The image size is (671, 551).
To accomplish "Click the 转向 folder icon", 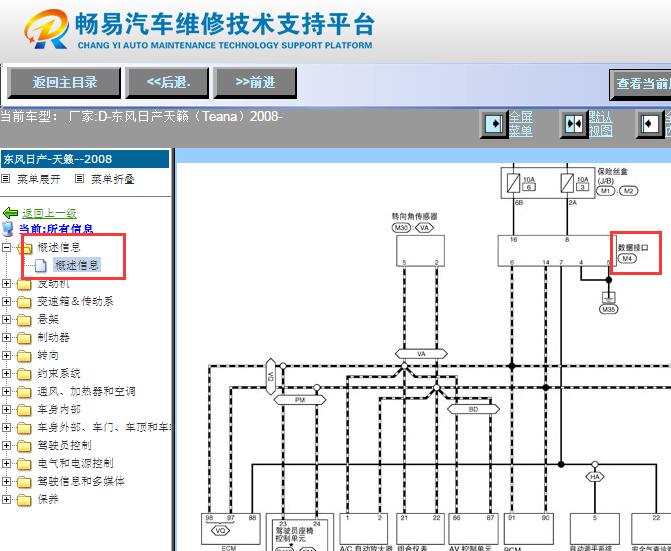I will 24,356.
